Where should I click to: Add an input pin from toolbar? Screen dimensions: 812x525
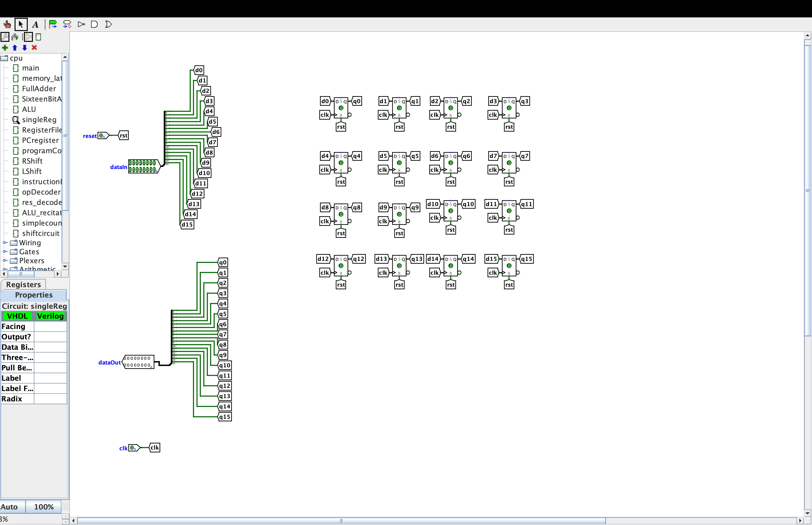tap(52, 24)
